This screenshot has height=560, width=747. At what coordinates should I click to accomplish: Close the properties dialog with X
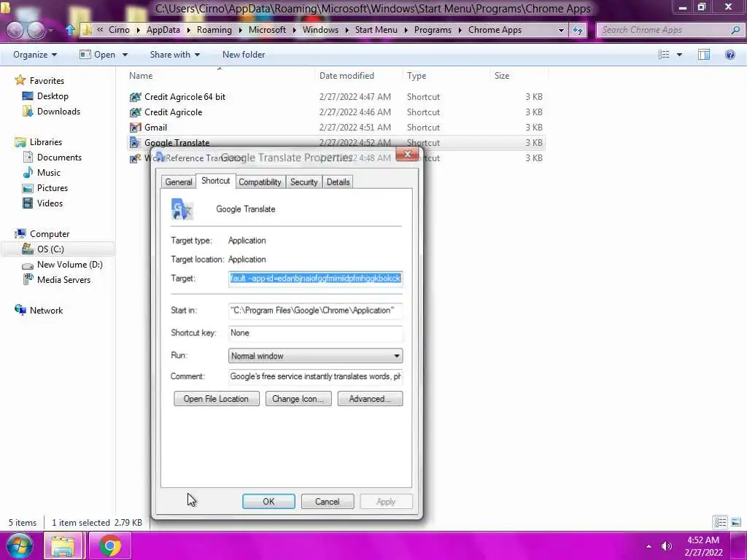(407, 155)
